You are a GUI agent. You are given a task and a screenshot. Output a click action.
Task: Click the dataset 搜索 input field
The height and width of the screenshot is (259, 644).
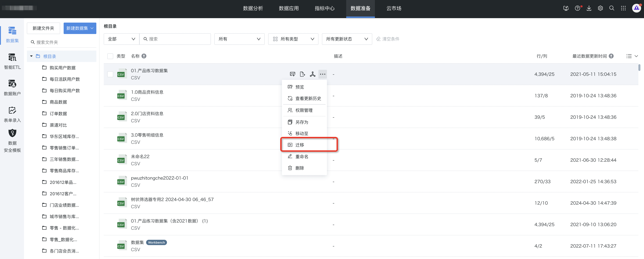175,39
